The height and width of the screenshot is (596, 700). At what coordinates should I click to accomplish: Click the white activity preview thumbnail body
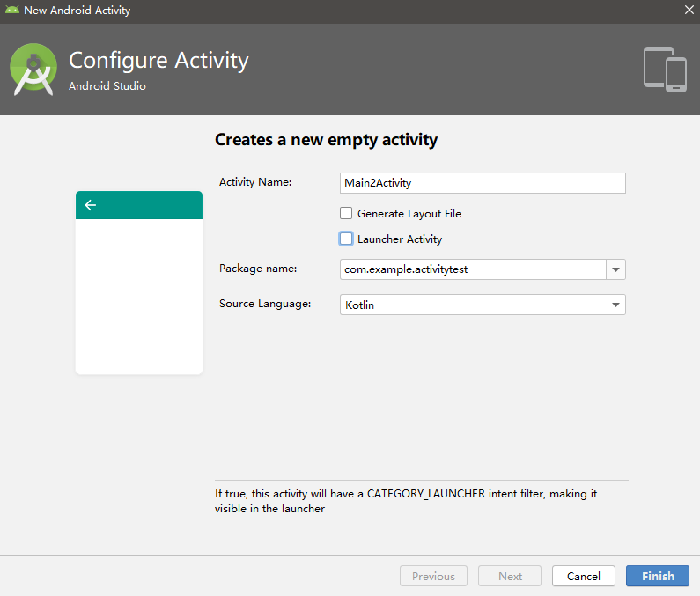pyautogui.click(x=139, y=296)
